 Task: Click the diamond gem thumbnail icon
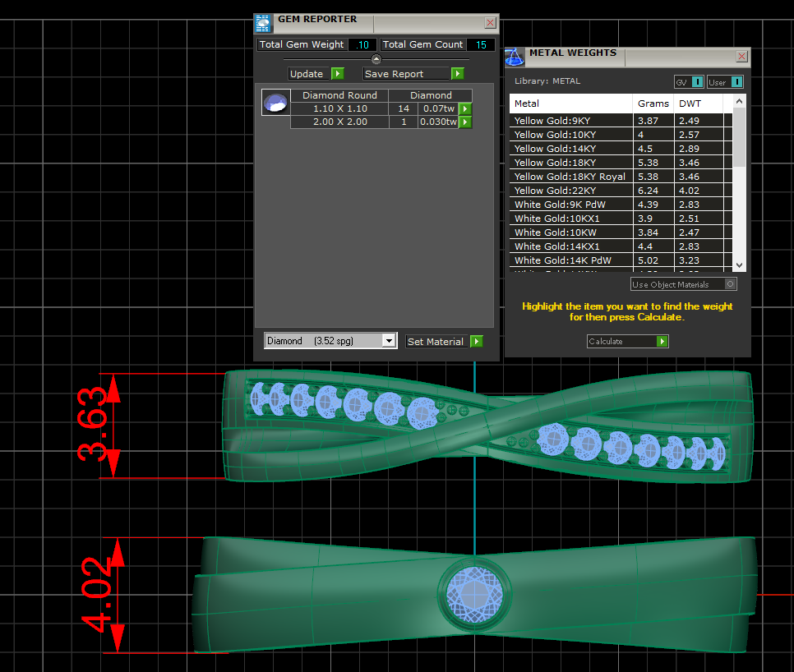(x=275, y=103)
